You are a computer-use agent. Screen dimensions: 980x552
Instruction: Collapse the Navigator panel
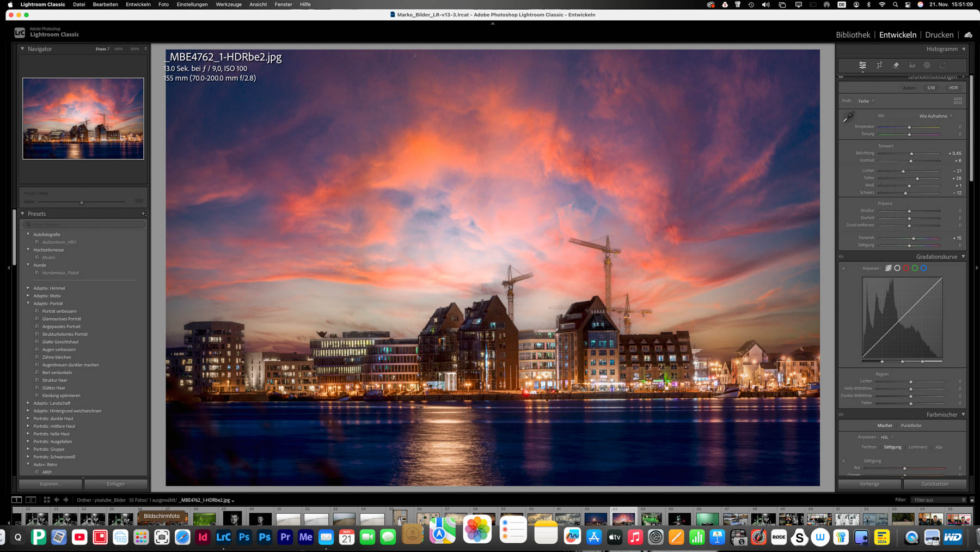(22, 49)
